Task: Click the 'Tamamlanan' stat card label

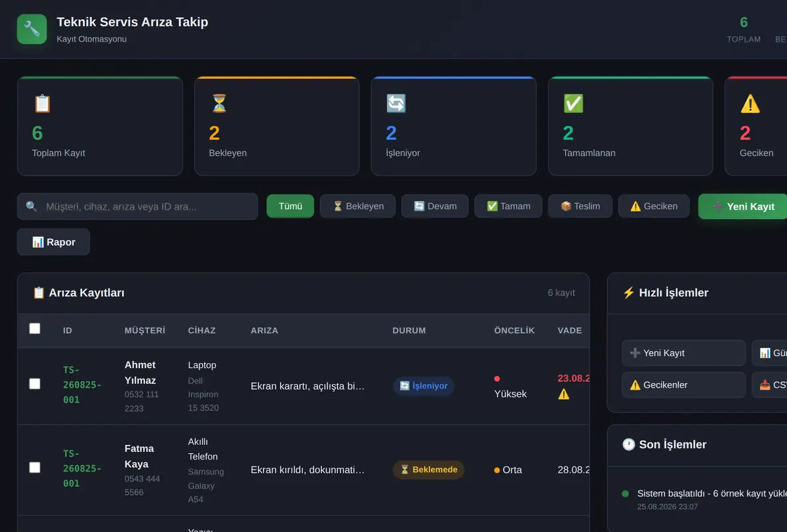Action: pyautogui.click(x=589, y=153)
